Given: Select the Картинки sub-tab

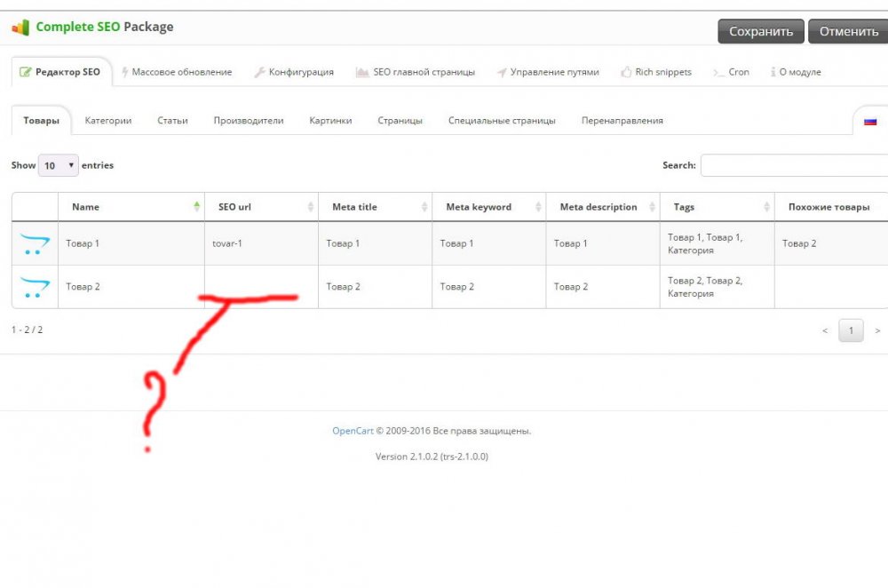Looking at the screenshot, I should (330, 120).
